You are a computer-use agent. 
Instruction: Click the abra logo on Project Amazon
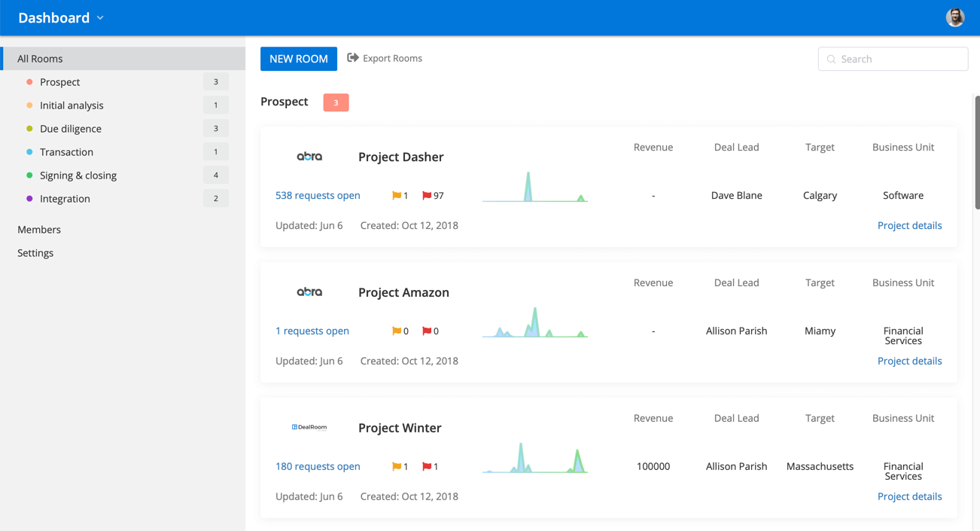pos(309,292)
